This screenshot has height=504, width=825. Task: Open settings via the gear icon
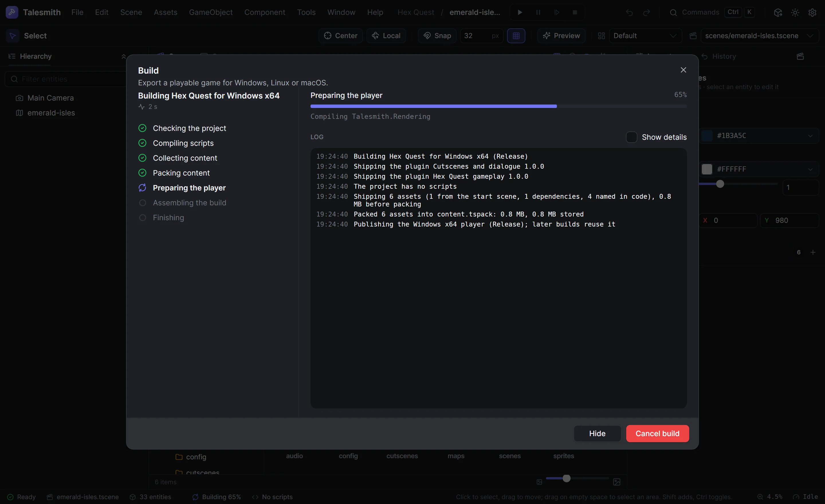coord(812,12)
